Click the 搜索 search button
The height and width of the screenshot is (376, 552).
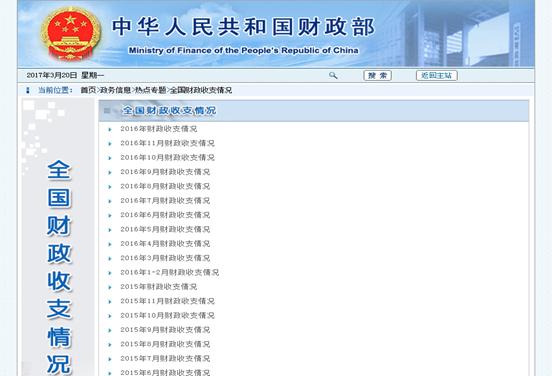[x=377, y=75]
